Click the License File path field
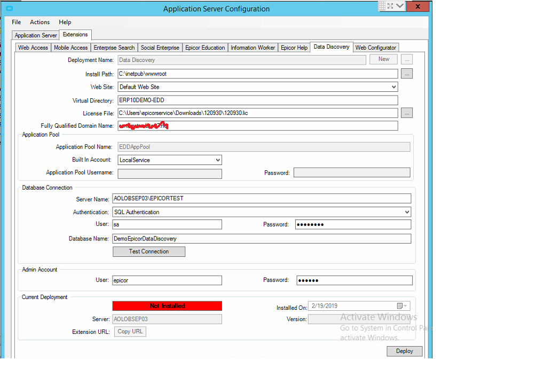544x392 pixels. 258,113
